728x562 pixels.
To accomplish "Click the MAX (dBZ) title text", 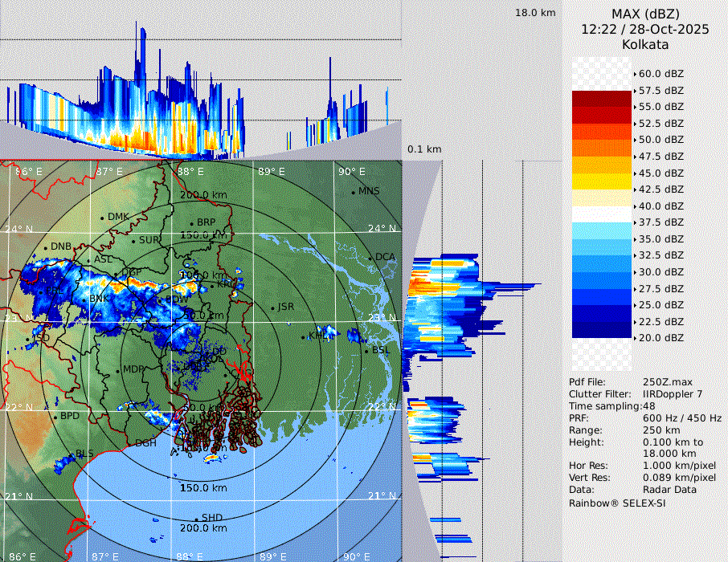I will (x=645, y=14).
